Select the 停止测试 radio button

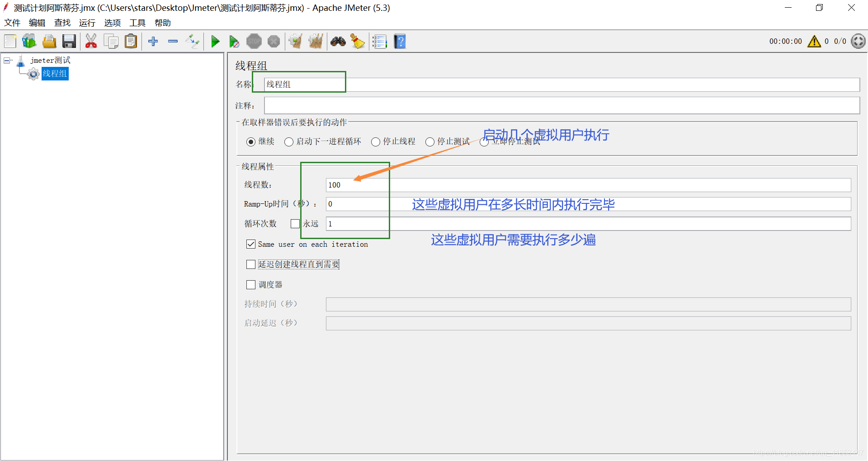click(x=430, y=142)
